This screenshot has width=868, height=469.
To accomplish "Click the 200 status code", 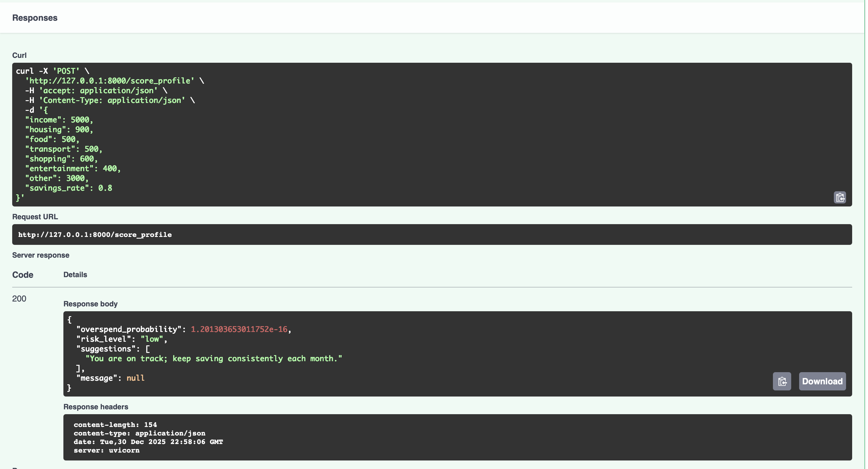I will click(19, 299).
